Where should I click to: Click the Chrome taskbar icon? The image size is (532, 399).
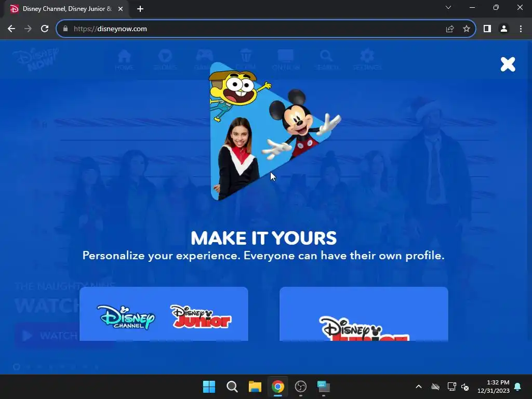coord(278,387)
